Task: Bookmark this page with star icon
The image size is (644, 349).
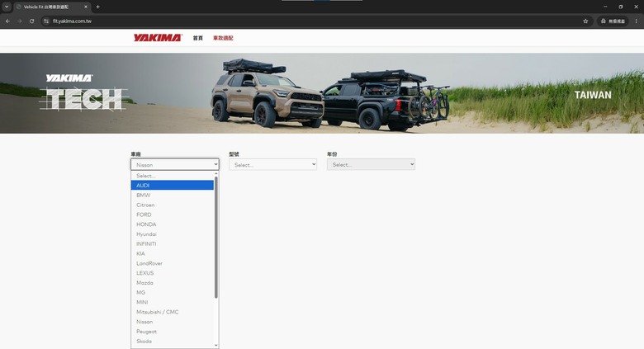Action: pos(585,21)
